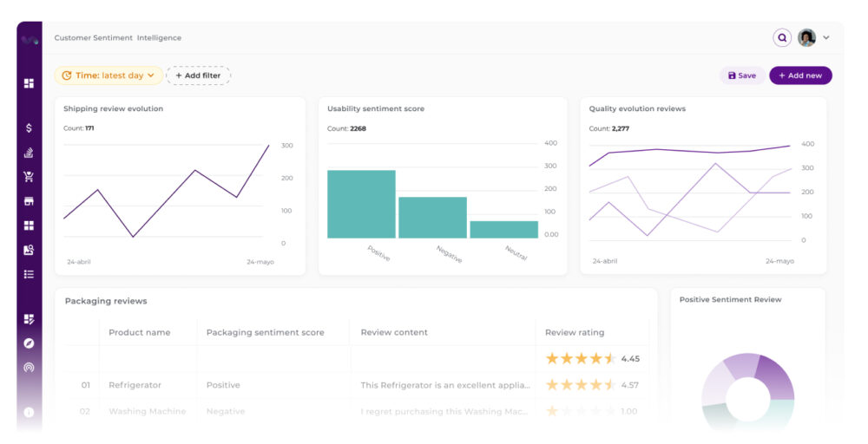Click the 24-abril label under shipping chart
This screenshot has width=868, height=444.
pos(79,262)
